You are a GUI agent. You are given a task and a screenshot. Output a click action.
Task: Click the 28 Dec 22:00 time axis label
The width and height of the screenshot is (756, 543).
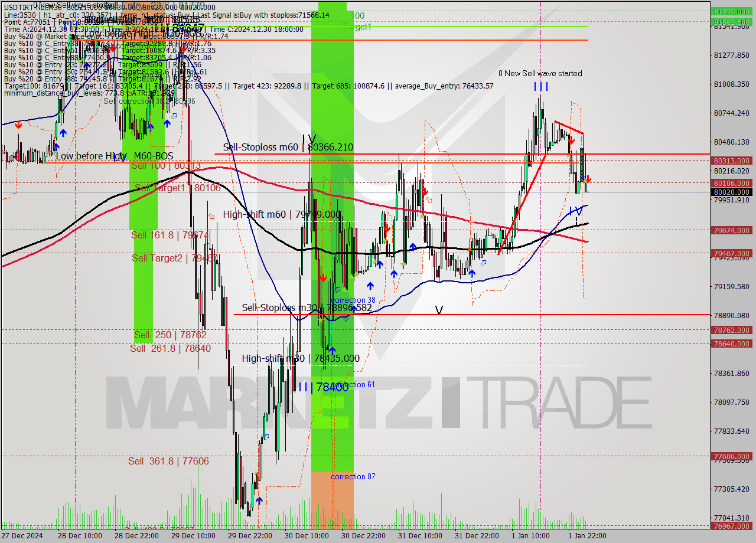point(136,536)
